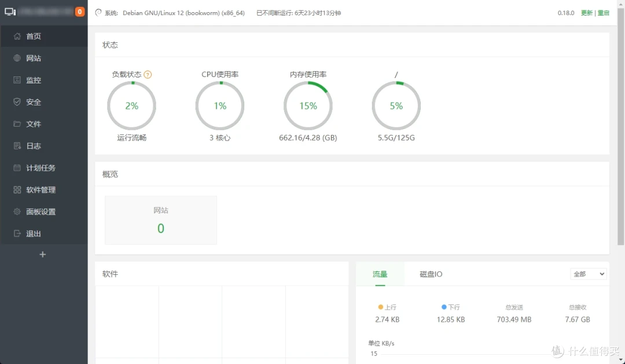Click the 重启 link in top bar
625x364 pixels.
604,13
